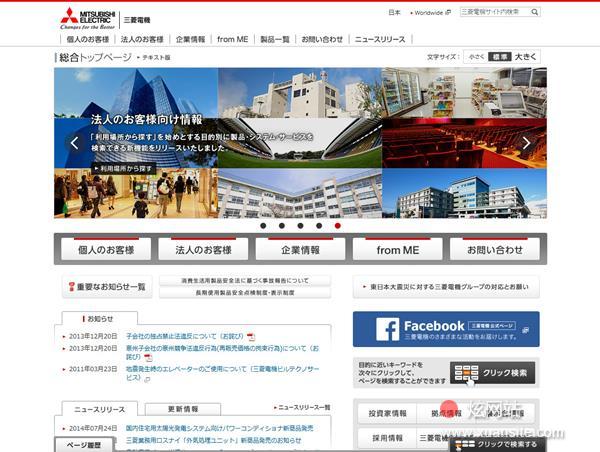Select the ニュースリリース tab
The width and height of the screenshot is (600, 452).
100,409
